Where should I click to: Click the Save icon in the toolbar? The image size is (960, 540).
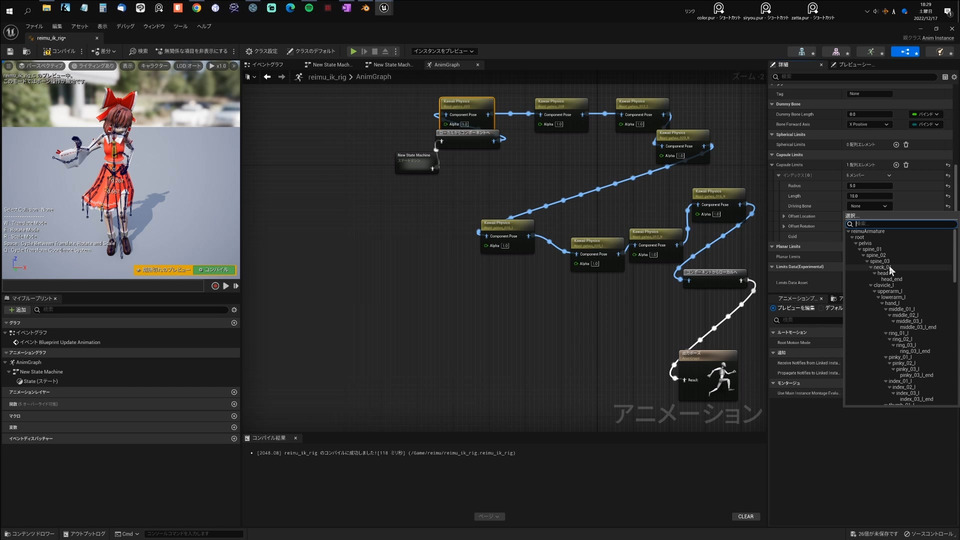10,51
